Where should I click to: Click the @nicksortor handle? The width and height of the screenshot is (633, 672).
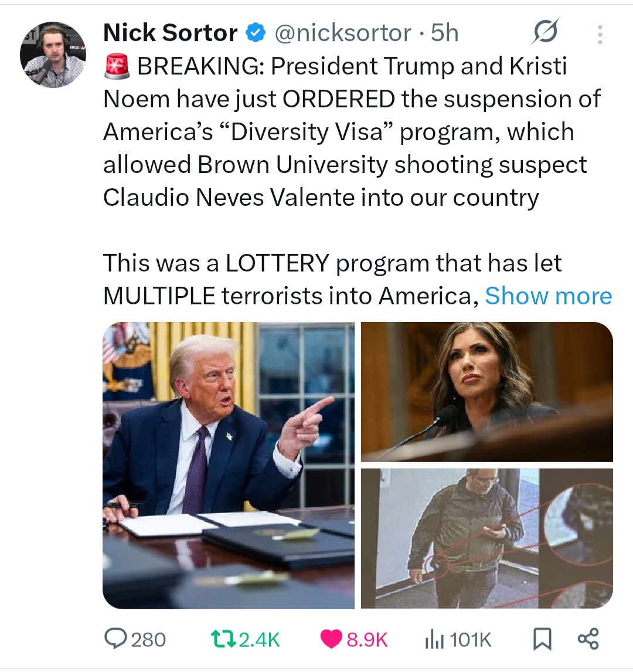[343, 33]
